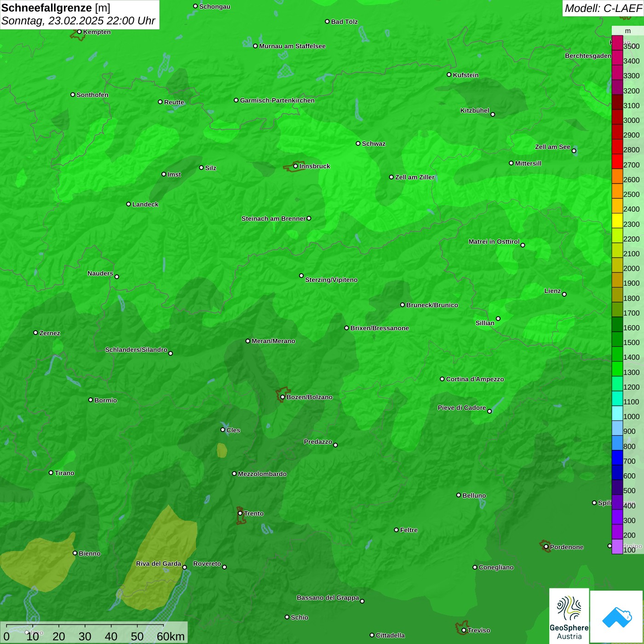
Task: Click the Treviso city marker
Action: click(x=464, y=630)
